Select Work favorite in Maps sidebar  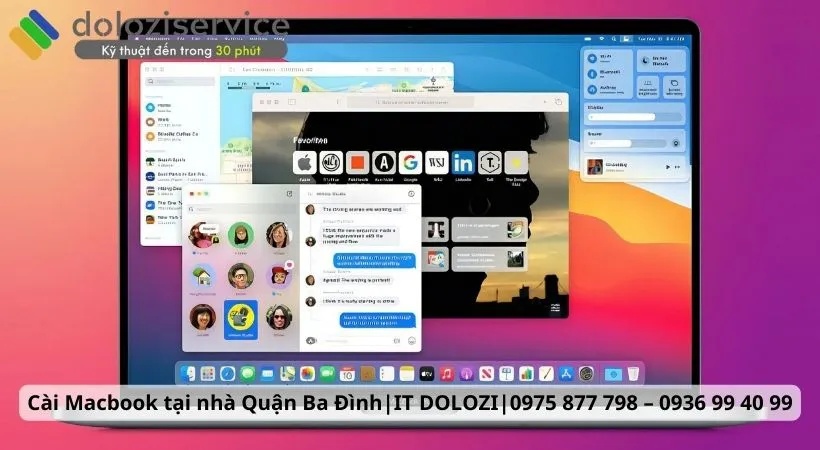(179, 122)
